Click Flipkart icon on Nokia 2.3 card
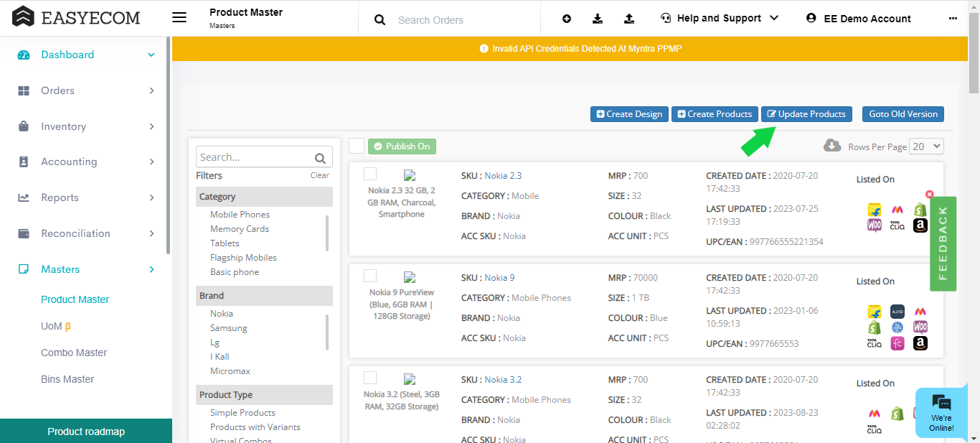Screen dimensions: 980x443 click(x=875, y=210)
